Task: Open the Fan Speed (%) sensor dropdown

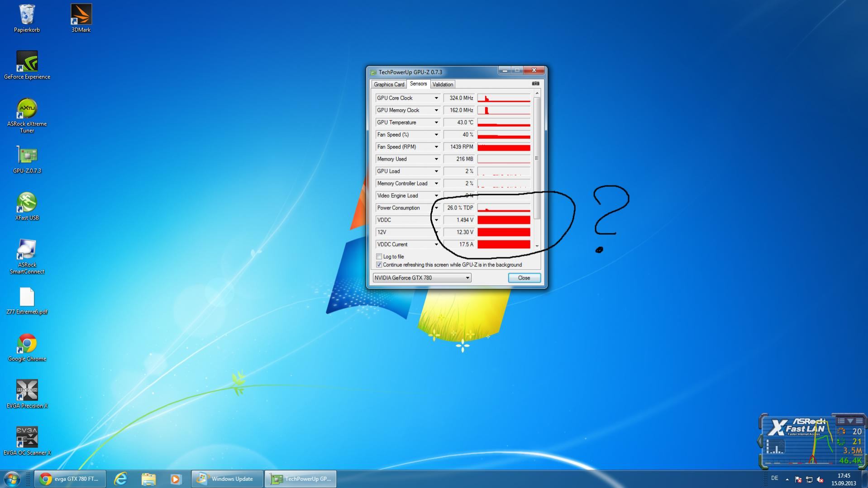Action: click(436, 134)
